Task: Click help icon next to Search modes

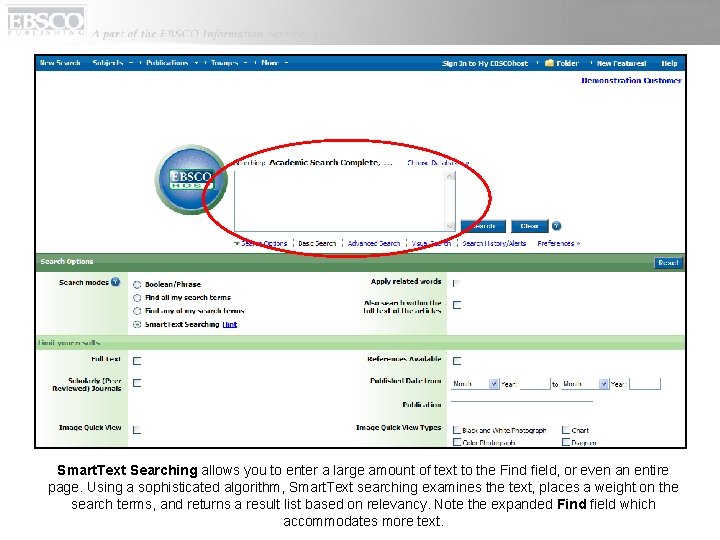Action: click(116, 282)
